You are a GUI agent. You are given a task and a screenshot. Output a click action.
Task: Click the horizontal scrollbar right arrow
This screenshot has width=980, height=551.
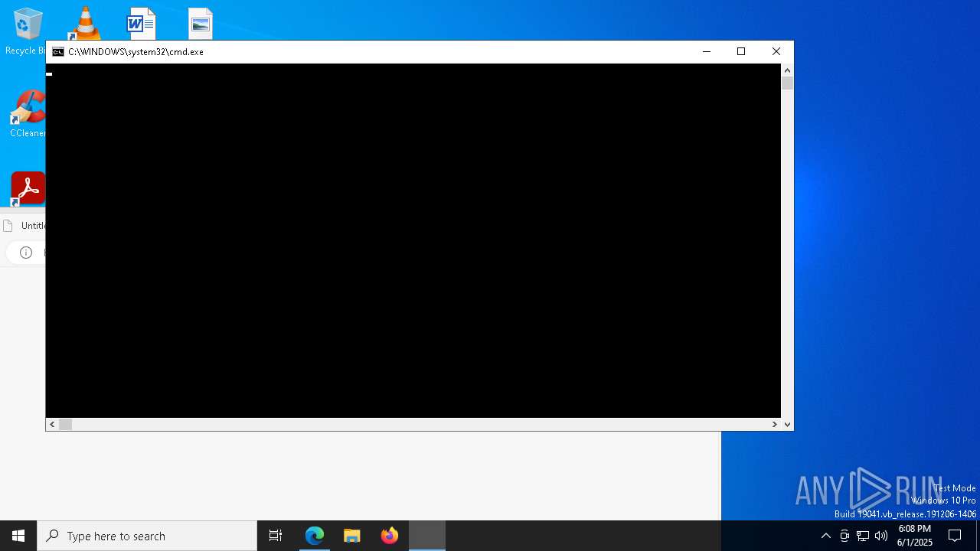click(774, 424)
